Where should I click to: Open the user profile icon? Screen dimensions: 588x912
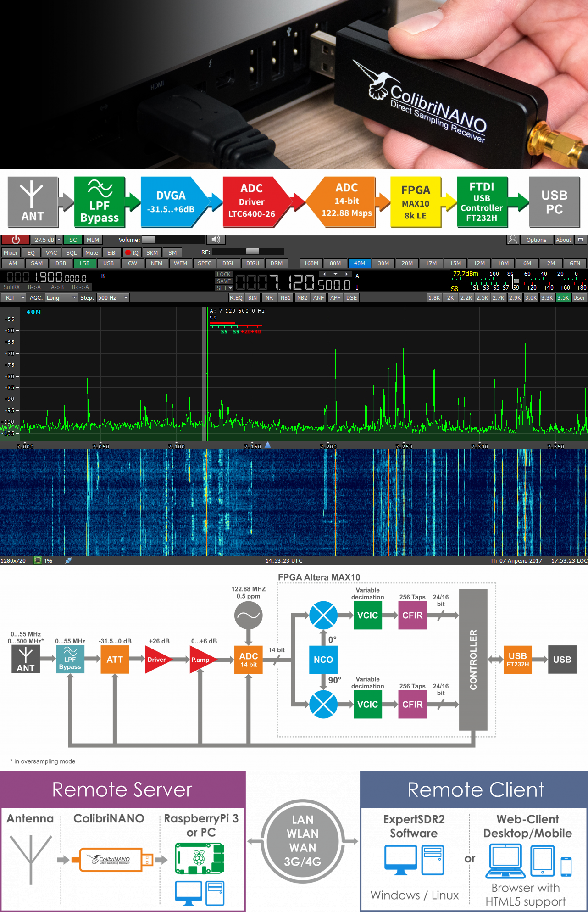[x=513, y=240]
